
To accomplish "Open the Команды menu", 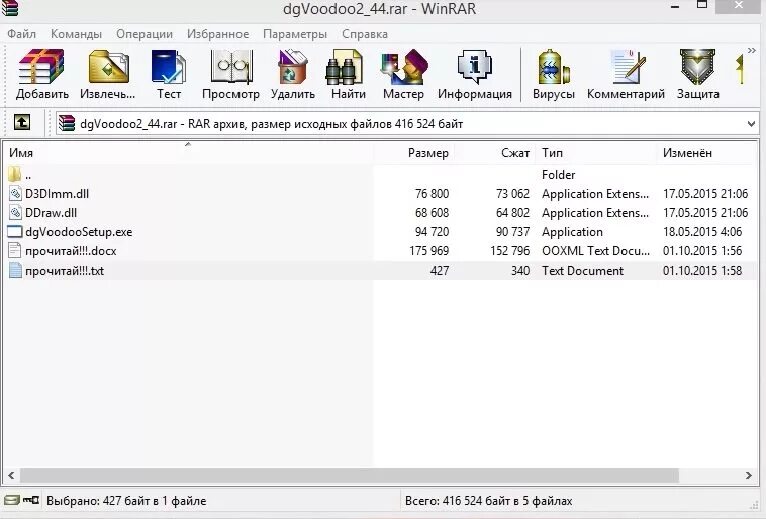I will (x=76, y=34).
